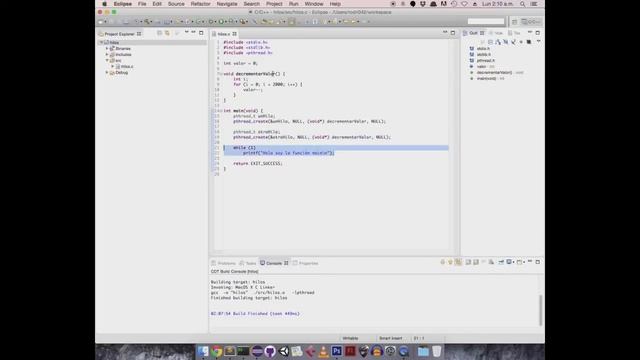The height and width of the screenshot is (360, 640).
Task: Fold the main function at line 14
Action: pyautogui.click(x=221, y=111)
